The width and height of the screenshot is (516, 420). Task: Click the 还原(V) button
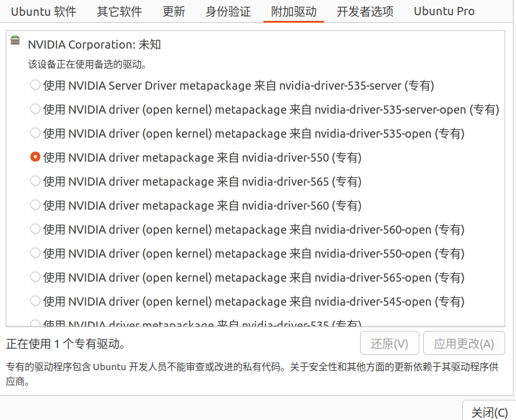coord(389,344)
